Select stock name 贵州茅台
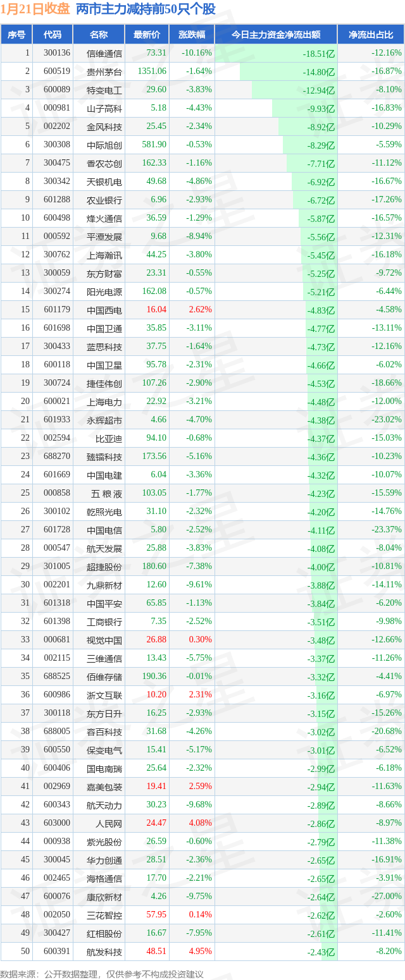Viewport: 405px width, 980px height. pyautogui.click(x=104, y=71)
